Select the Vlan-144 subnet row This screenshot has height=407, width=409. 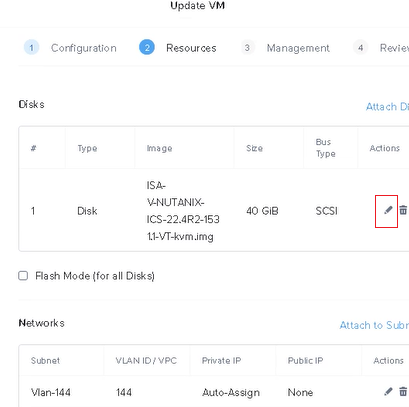pyautogui.click(x=214, y=392)
